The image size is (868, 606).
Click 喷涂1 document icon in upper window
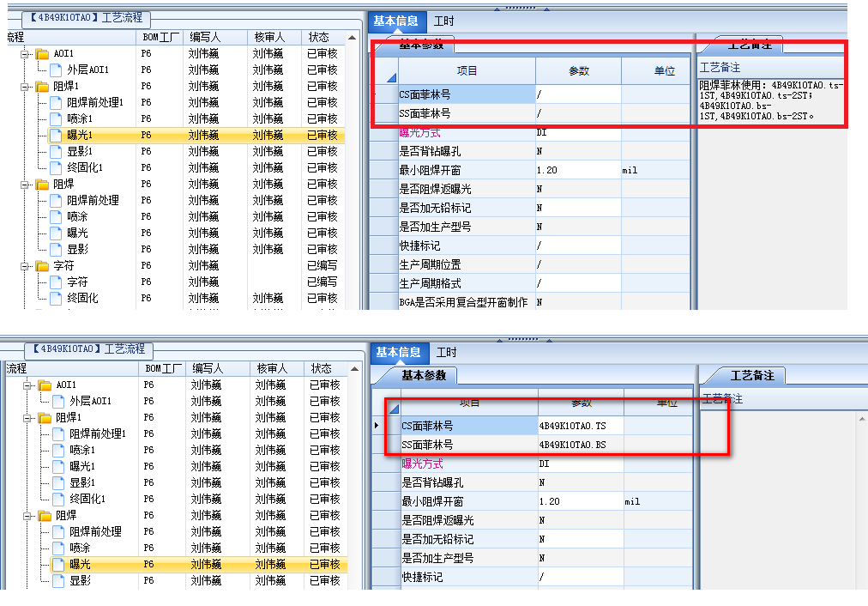(56, 118)
